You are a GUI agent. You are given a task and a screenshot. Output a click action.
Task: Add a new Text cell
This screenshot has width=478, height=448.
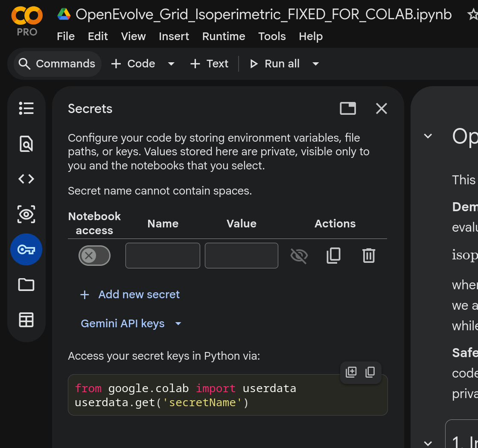point(209,64)
